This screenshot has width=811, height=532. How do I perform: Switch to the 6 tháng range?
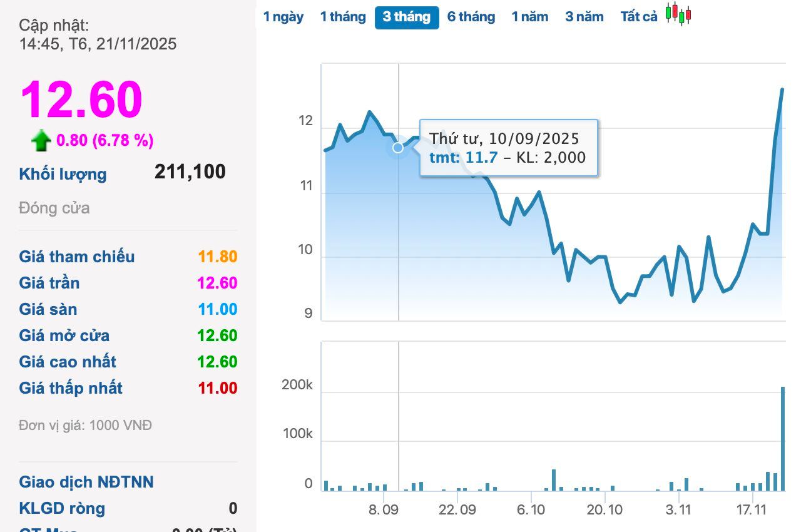click(471, 17)
